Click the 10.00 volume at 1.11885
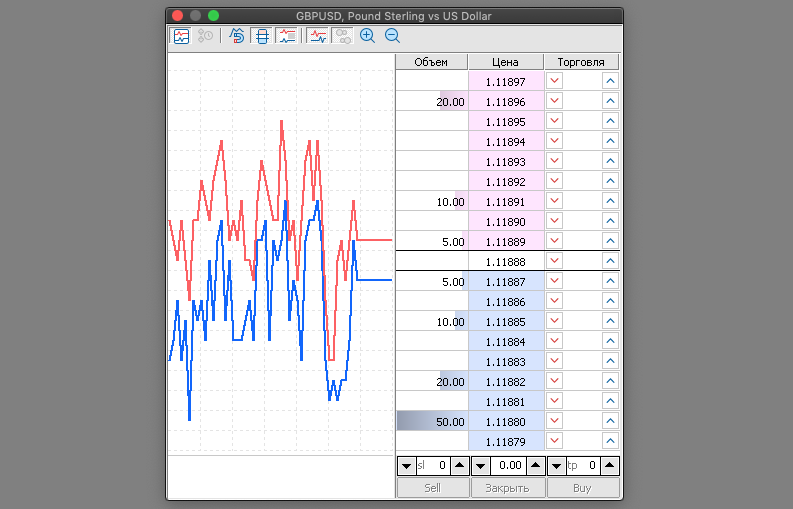Image resolution: width=793 pixels, height=509 pixels. point(432,321)
